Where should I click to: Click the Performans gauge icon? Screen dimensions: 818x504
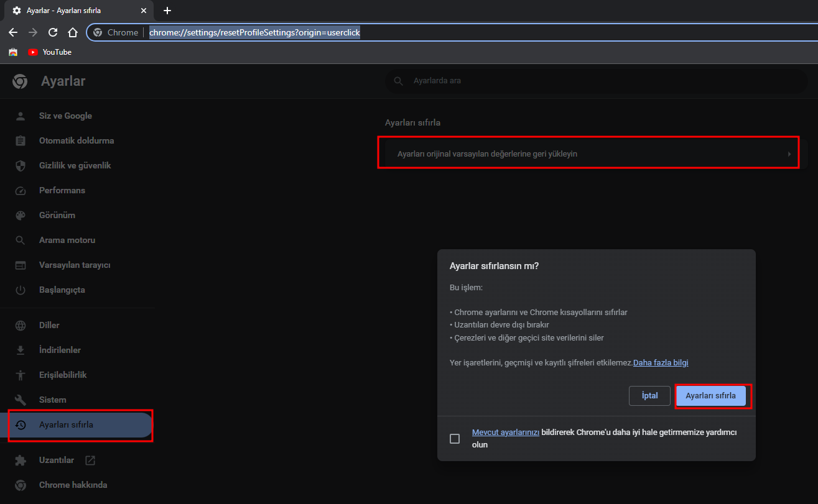[x=21, y=190]
